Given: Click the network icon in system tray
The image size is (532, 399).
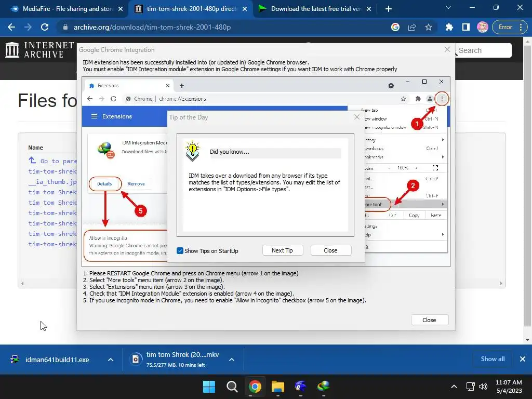Looking at the screenshot, I should click(470, 387).
